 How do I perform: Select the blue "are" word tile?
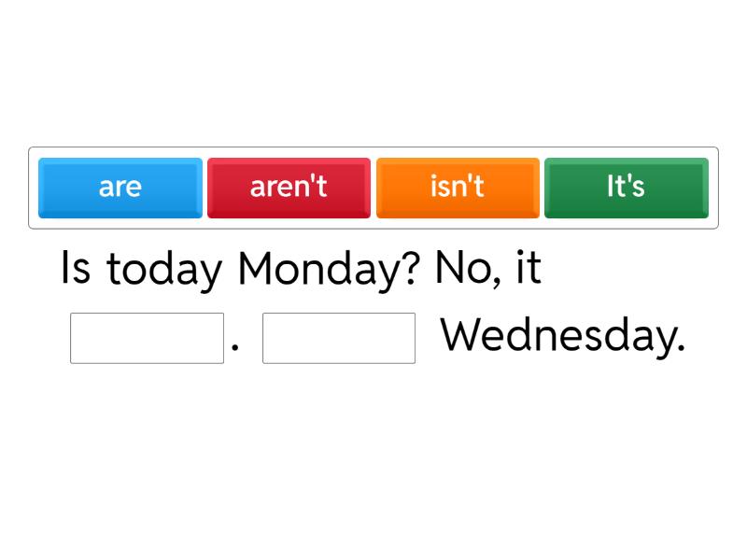(x=120, y=188)
